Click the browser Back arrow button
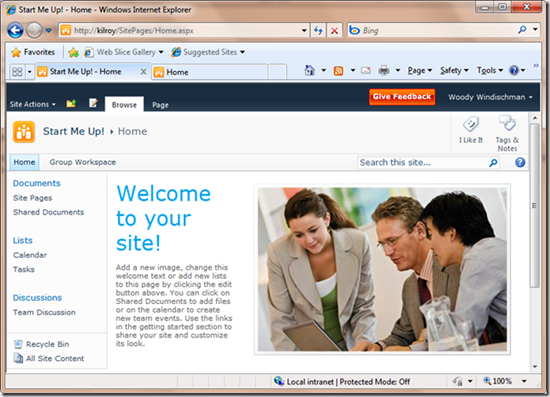The width and height of the screenshot is (550, 397). point(15,30)
